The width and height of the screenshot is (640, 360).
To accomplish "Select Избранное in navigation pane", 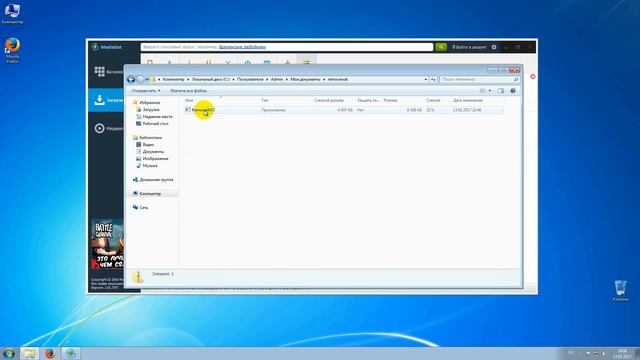I will click(x=146, y=102).
